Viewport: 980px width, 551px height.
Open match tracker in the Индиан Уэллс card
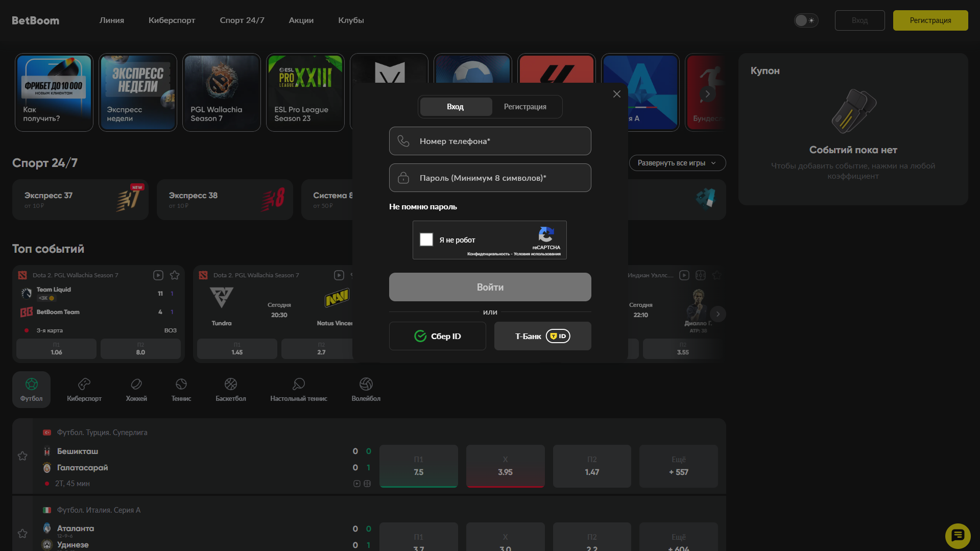(701, 275)
